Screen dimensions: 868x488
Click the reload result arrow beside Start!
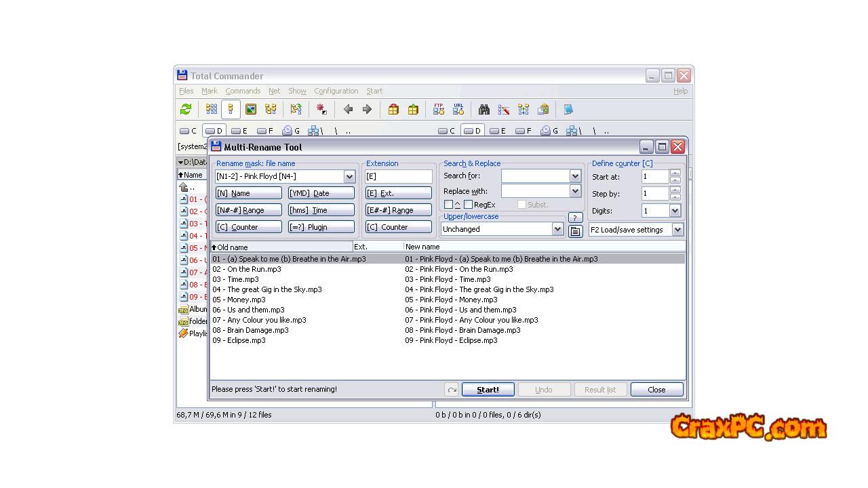[x=452, y=390]
